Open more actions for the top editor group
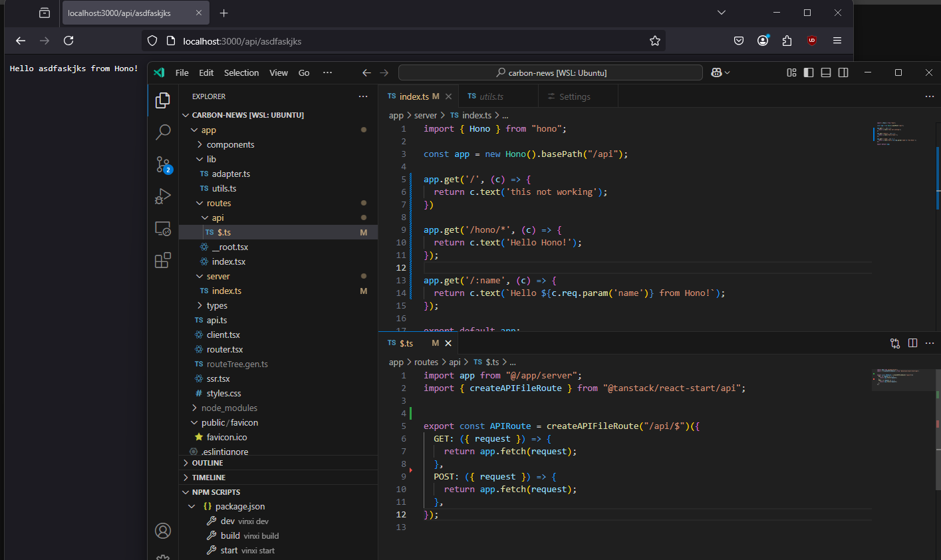This screenshot has height=560, width=941. (930, 96)
